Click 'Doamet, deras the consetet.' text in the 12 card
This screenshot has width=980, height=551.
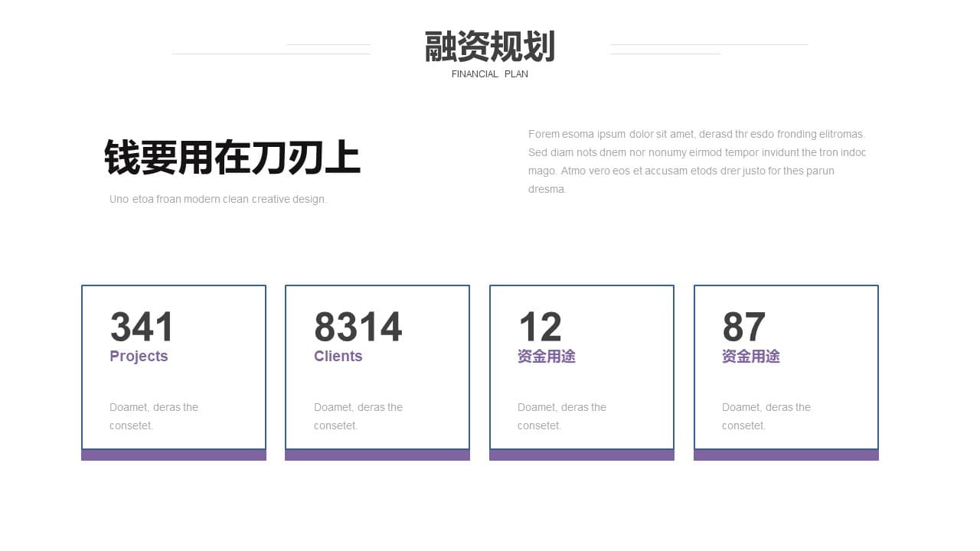coord(562,416)
